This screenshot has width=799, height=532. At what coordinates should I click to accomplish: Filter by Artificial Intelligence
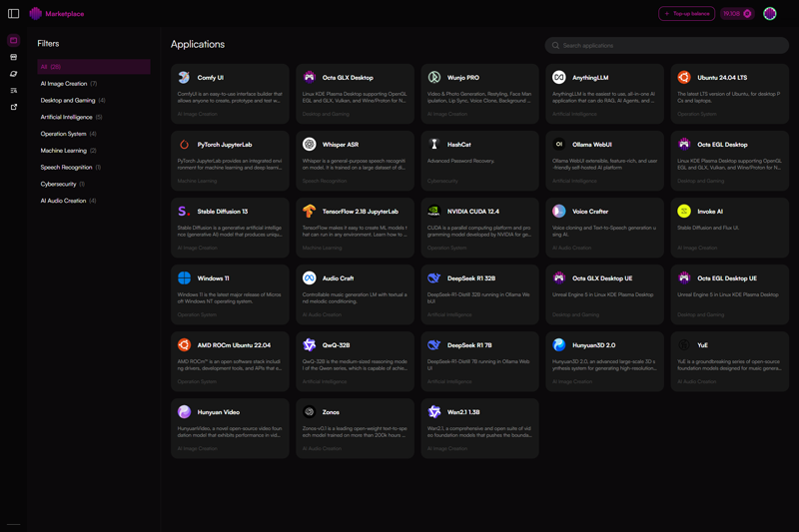tap(94, 117)
